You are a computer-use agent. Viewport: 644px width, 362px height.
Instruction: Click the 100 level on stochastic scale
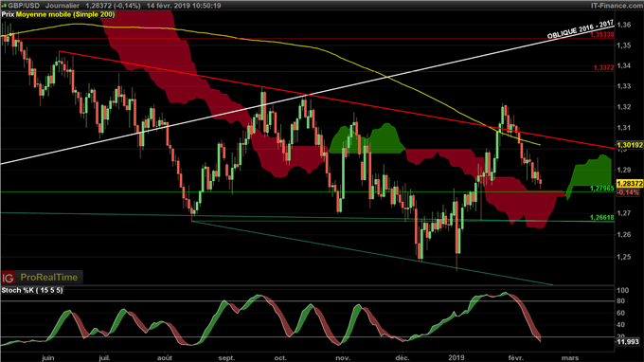(x=623, y=291)
